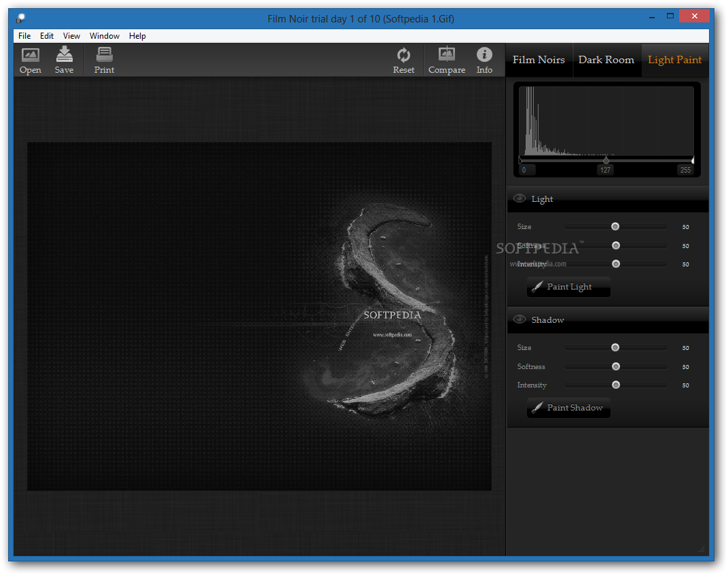Click the Light Intensity slider handle

616,264
